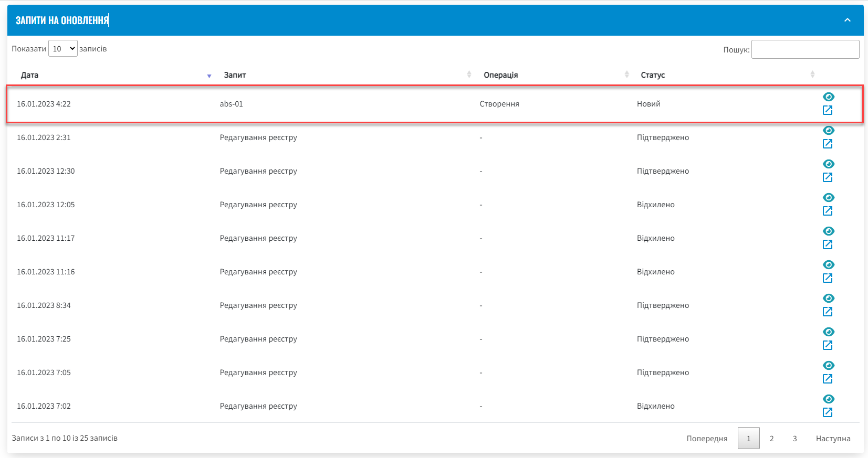Click the eye view icon for abs-01 request
Screen dimensions: 868x458
(x=828, y=97)
